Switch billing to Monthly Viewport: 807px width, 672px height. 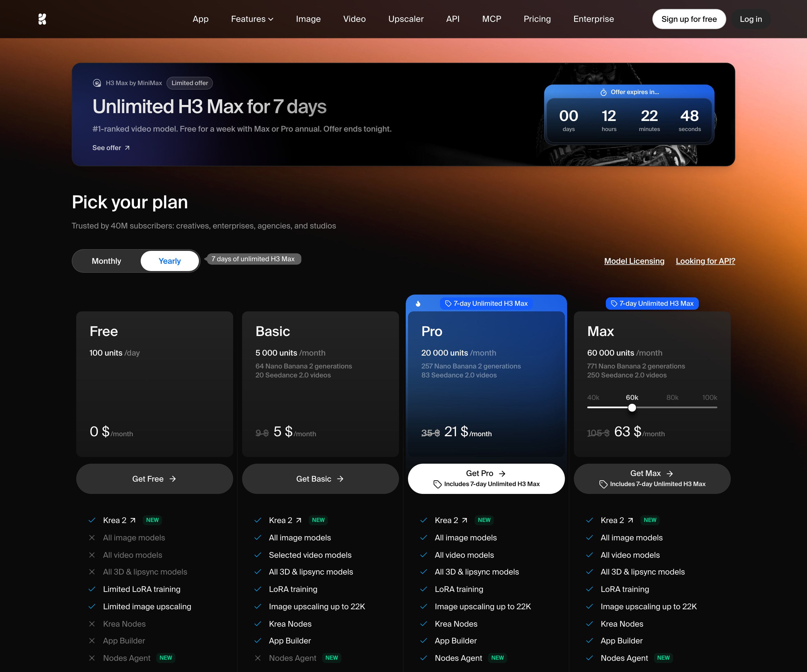click(x=106, y=261)
